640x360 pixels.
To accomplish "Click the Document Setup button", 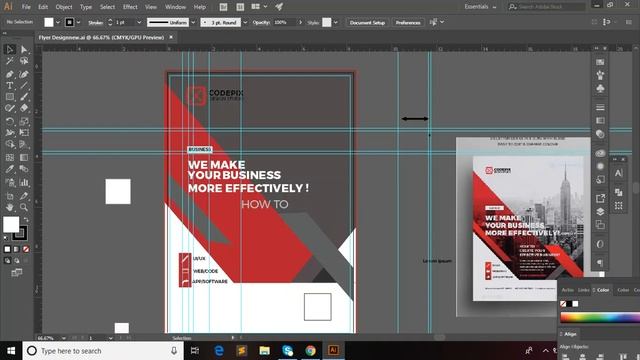I will pyautogui.click(x=367, y=22).
